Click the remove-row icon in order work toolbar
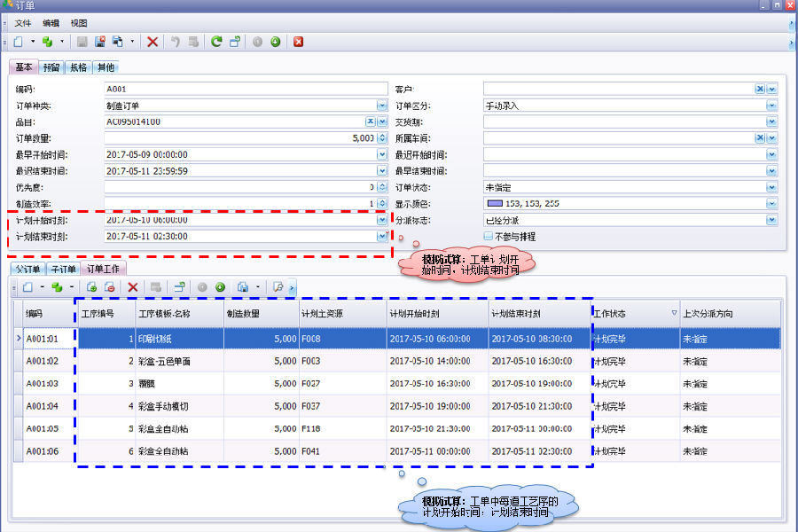Screen dimensions: 798x532 tap(109, 287)
